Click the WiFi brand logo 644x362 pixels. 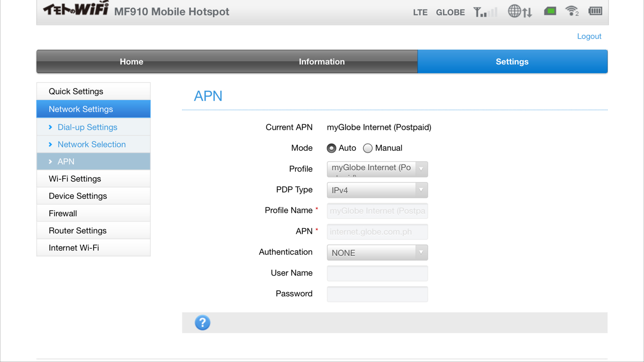[75, 9]
